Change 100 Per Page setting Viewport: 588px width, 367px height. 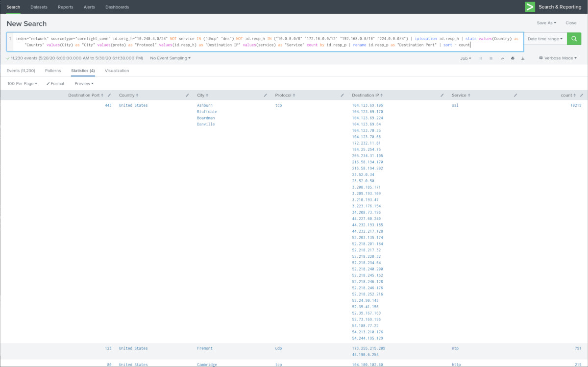pyautogui.click(x=23, y=83)
